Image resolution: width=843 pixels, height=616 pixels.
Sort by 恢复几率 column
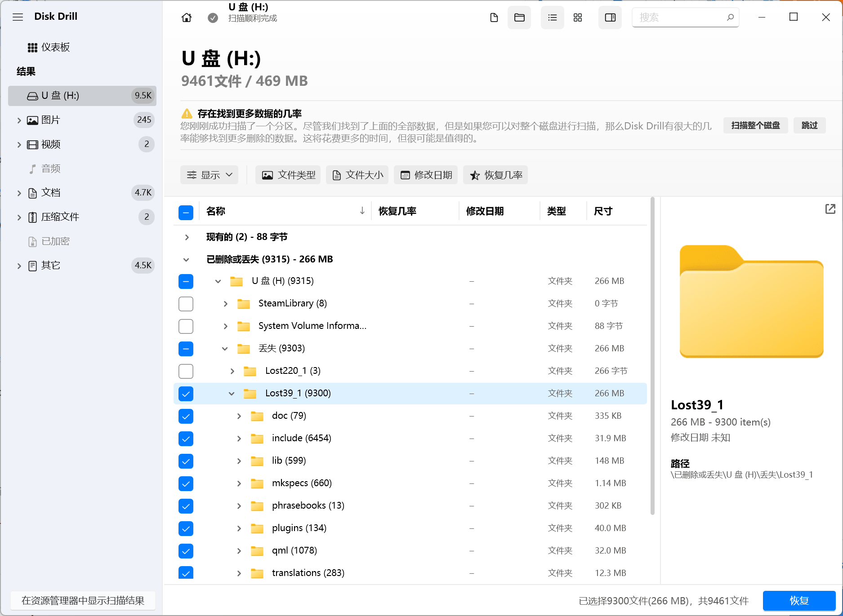tap(397, 211)
